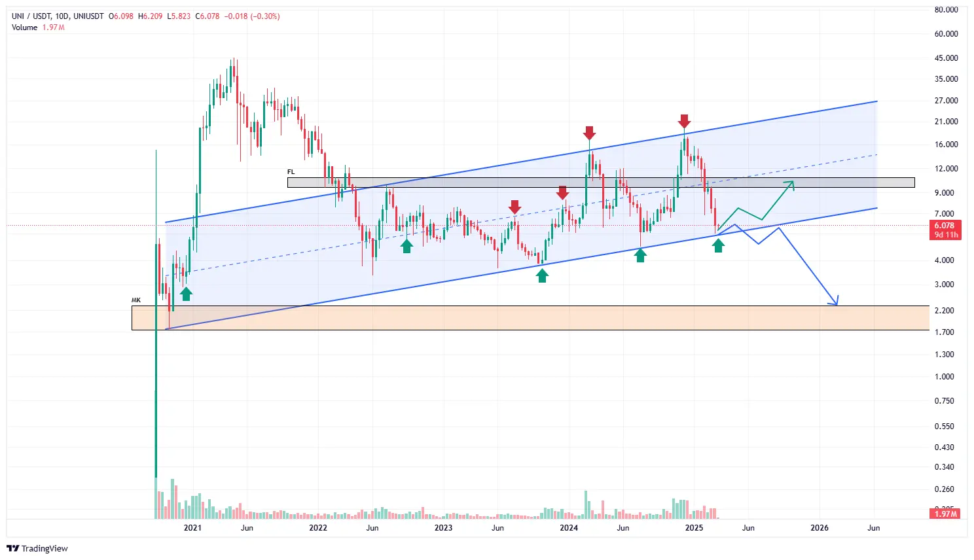
Task: Click the leftmost red down arrow marker
Action: tap(515, 207)
